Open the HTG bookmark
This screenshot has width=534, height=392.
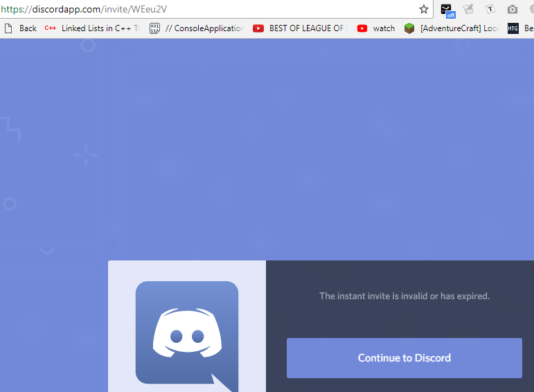(520, 28)
